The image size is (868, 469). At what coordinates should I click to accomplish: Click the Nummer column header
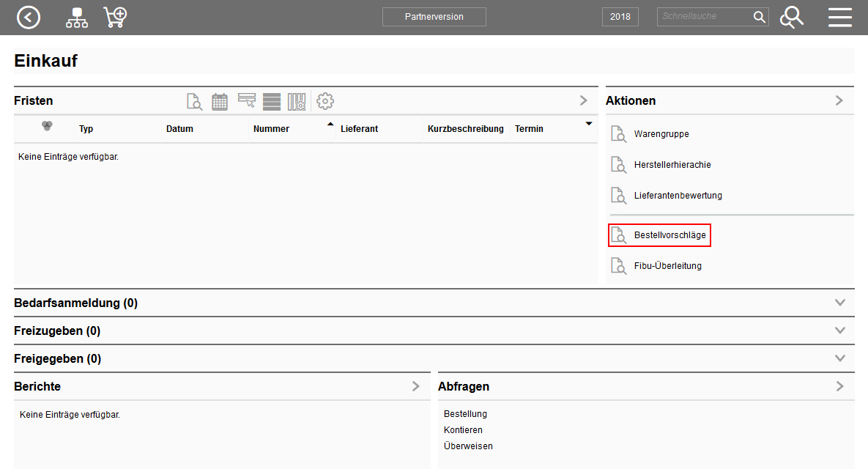(x=271, y=129)
